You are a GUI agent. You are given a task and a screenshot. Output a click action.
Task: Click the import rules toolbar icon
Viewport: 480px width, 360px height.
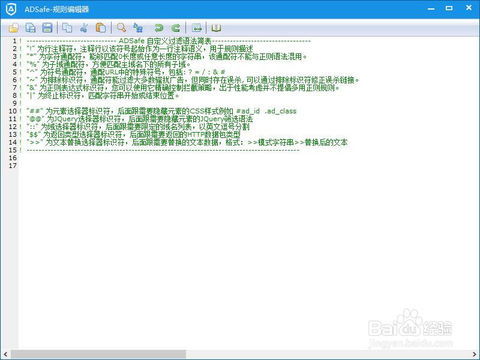pos(197,28)
